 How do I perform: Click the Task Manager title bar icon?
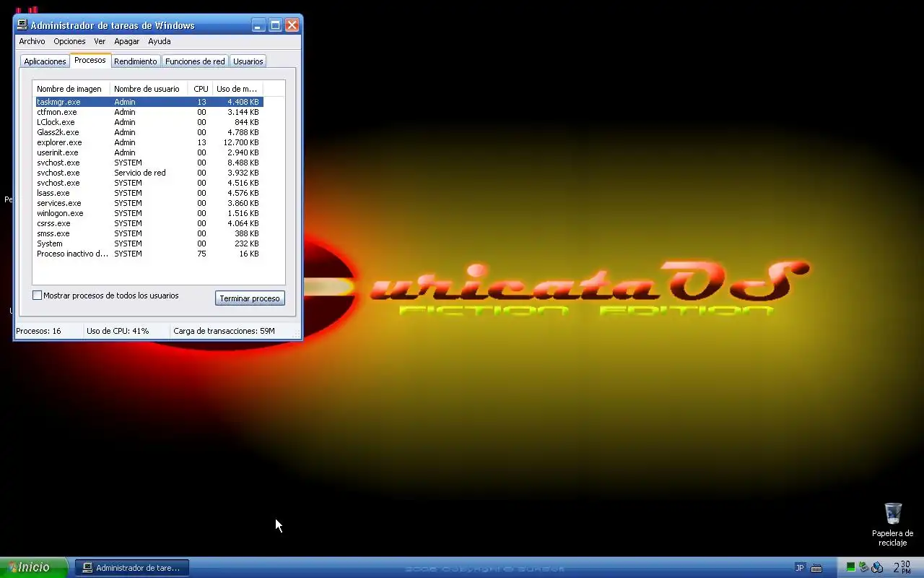[22, 25]
